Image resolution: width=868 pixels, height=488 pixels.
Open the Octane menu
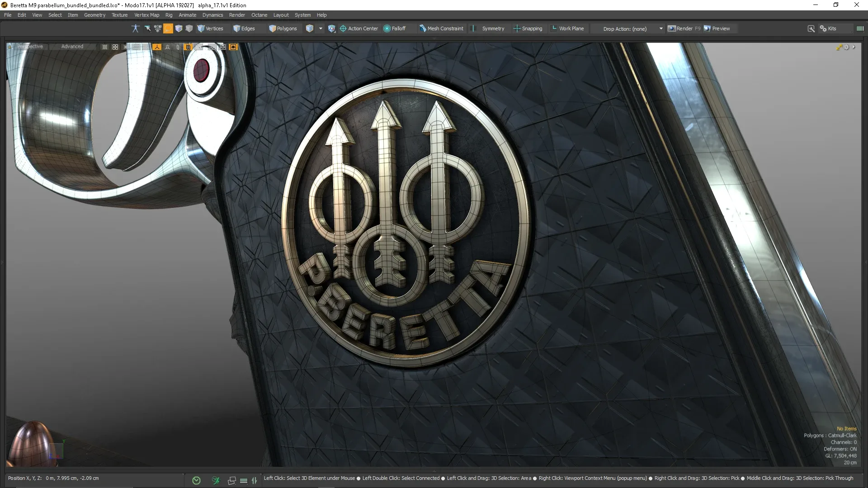tap(259, 15)
